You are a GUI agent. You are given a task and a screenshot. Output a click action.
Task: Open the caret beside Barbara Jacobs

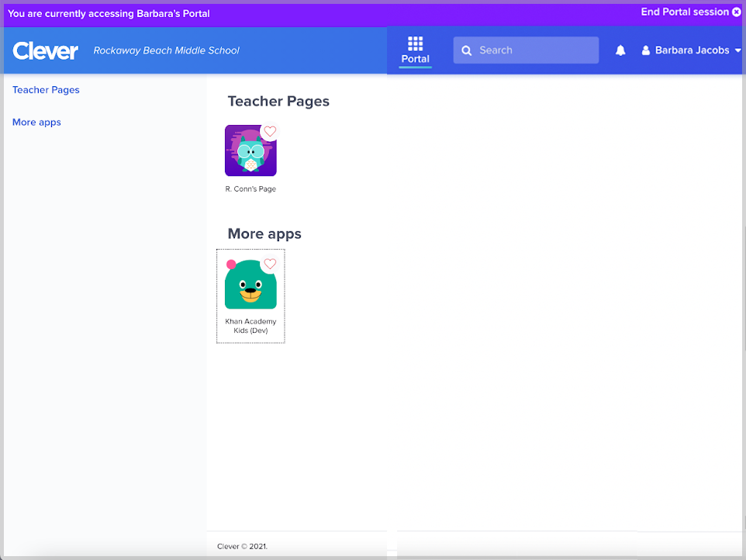(739, 50)
